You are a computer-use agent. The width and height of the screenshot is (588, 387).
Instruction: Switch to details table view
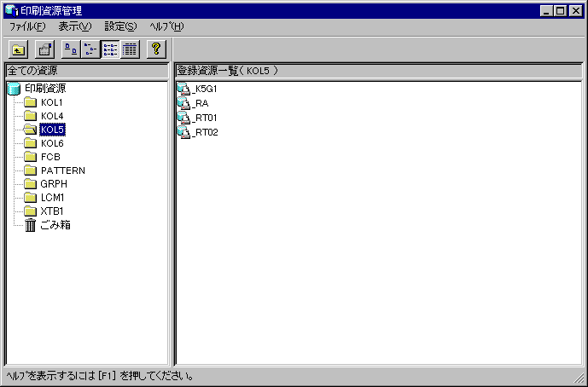130,49
